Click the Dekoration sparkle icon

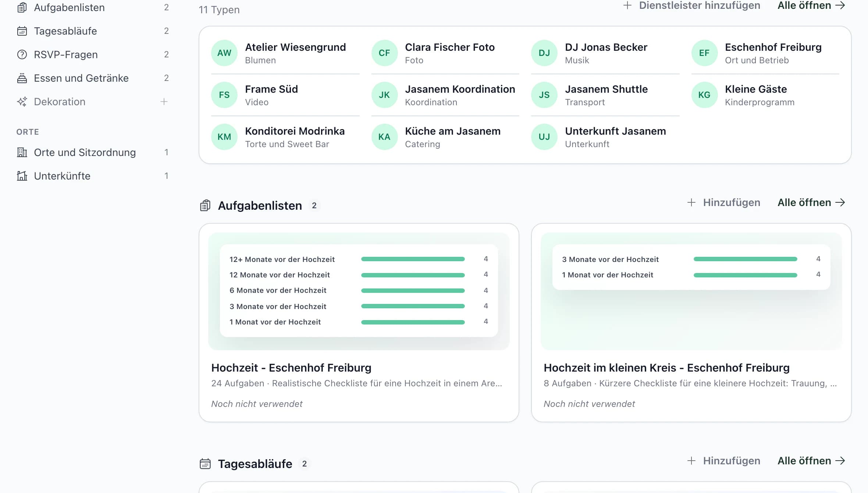(22, 102)
